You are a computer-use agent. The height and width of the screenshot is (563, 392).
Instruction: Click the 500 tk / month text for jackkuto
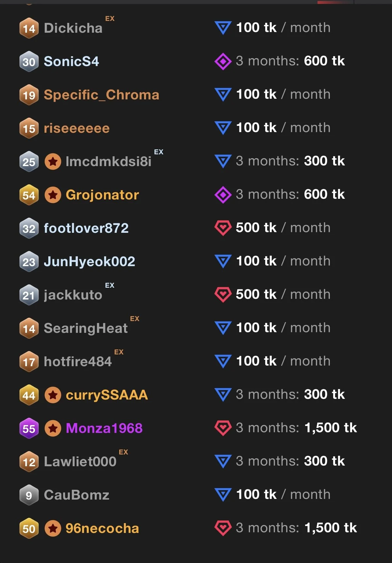(x=283, y=295)
